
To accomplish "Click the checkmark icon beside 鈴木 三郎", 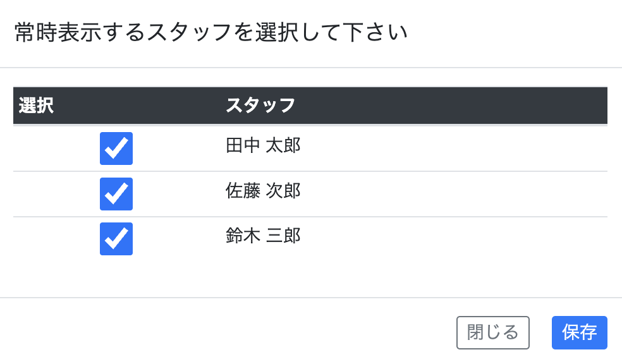I will [x=116, y=239].
